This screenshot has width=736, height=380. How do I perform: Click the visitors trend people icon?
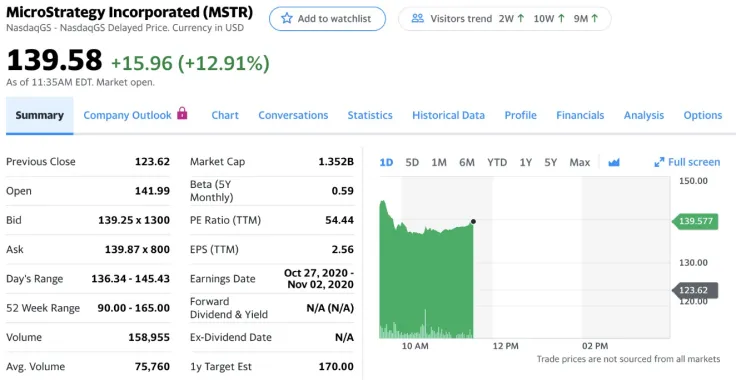coord(417,18)
